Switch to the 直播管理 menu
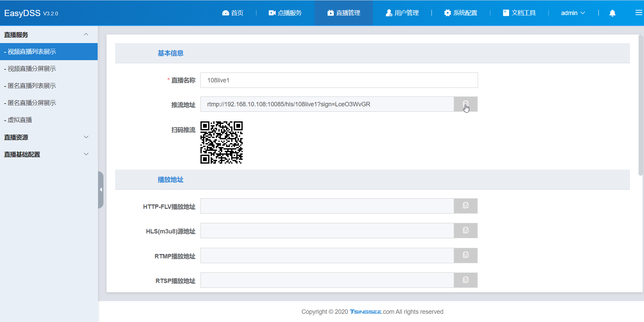Viewport: 644px width, 322px height. 344,13
